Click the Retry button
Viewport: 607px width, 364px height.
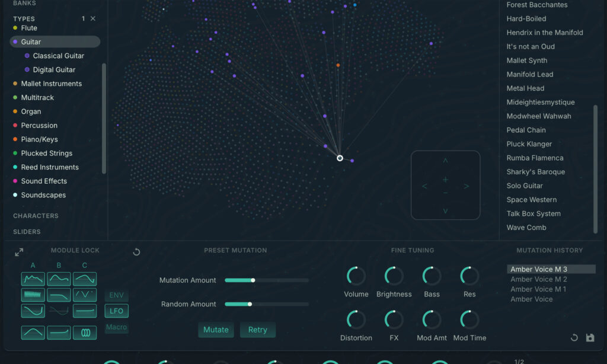click(257, 330)
